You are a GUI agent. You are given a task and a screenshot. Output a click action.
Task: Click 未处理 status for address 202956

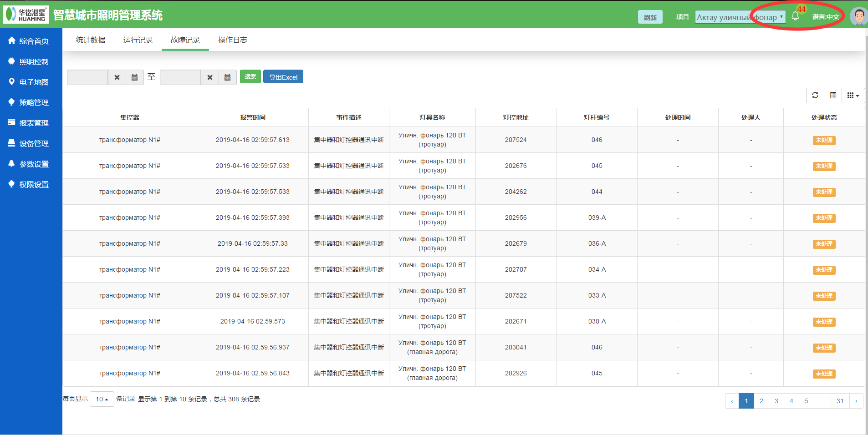824,218
